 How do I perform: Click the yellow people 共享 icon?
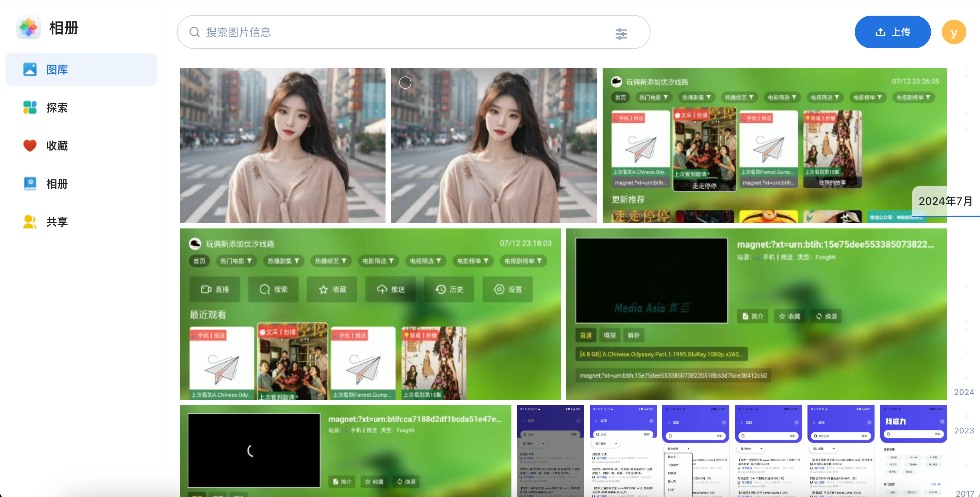click(30, 222)
